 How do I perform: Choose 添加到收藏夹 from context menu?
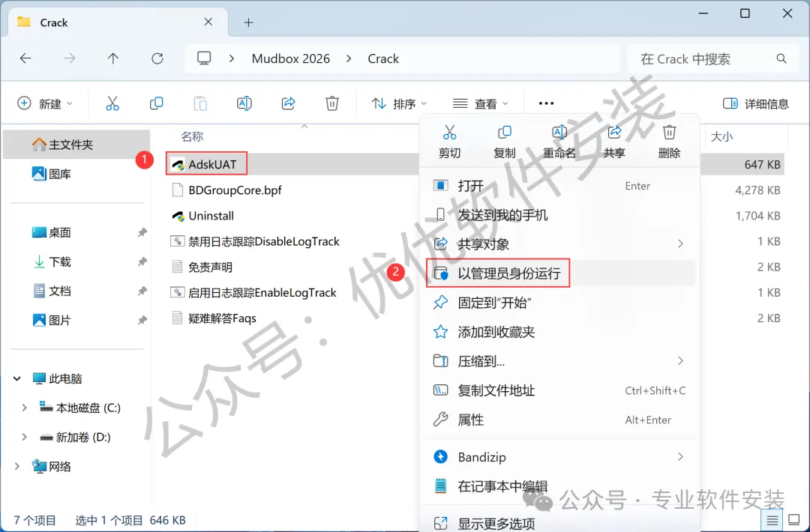click(560, 332)
